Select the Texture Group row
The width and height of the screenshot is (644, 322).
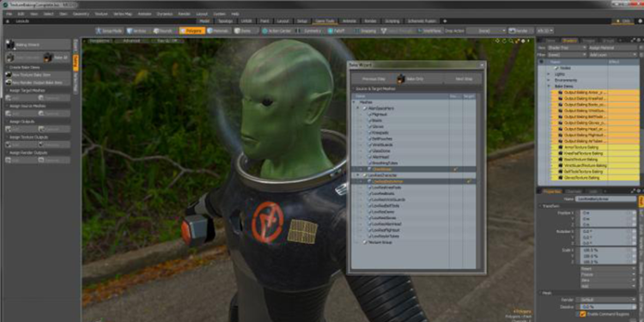(x=414, y=242)
